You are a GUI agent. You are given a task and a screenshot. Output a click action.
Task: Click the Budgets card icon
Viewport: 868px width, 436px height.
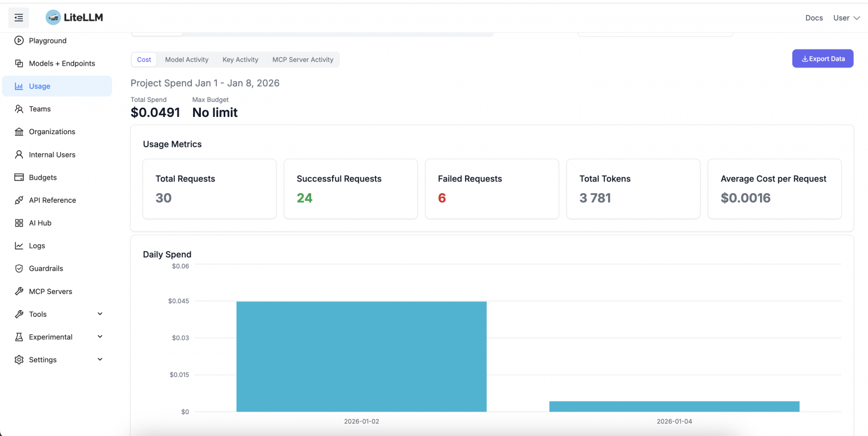coord(19,178)
